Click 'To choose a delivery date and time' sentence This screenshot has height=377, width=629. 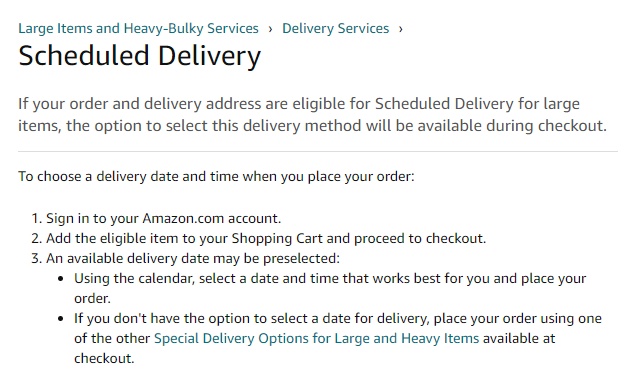tap(216, 176)
